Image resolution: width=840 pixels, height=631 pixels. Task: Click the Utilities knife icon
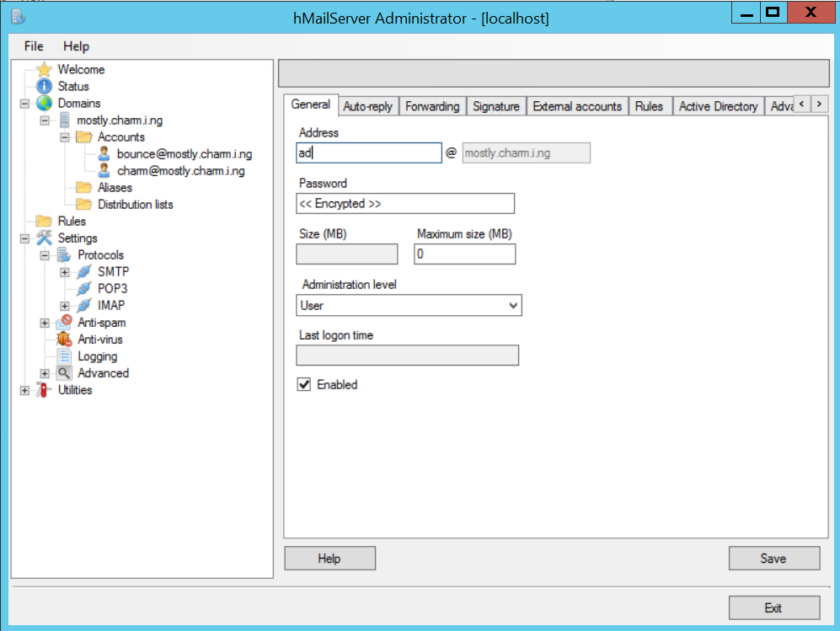pos(44,390)
